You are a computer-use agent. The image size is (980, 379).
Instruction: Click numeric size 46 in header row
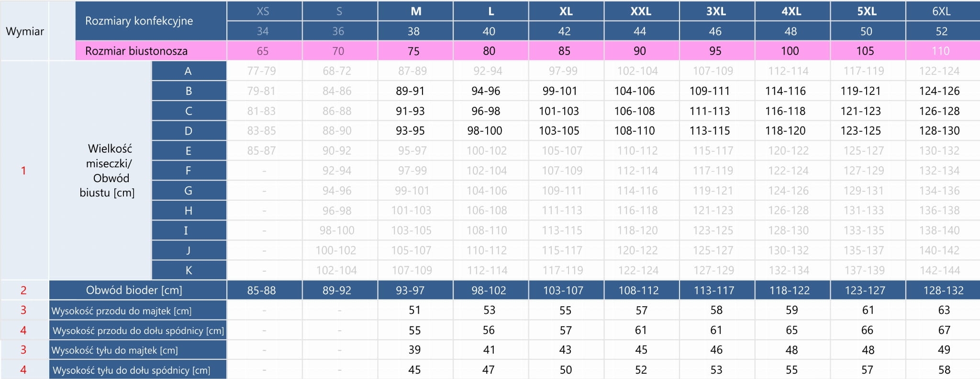click(x=715, y=32)
